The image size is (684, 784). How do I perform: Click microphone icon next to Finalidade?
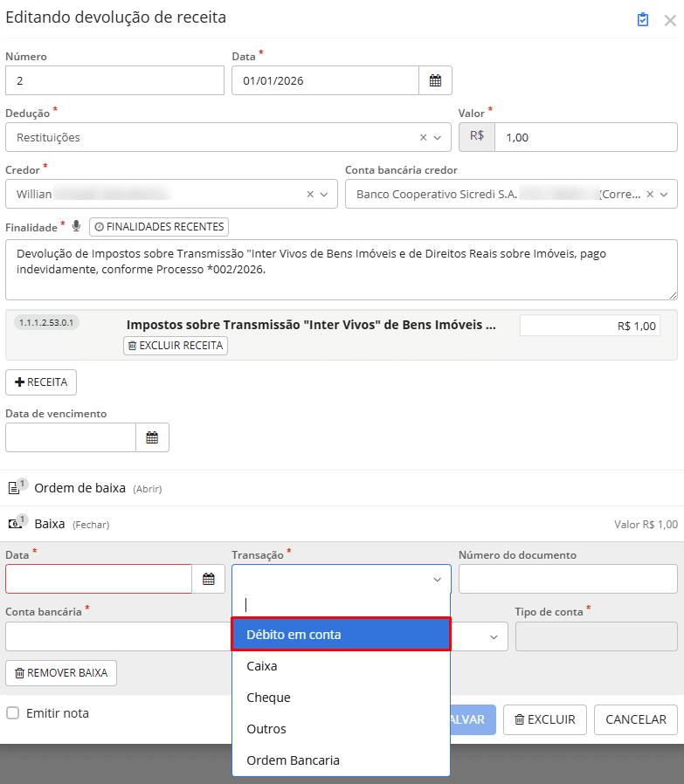point(76,226)
